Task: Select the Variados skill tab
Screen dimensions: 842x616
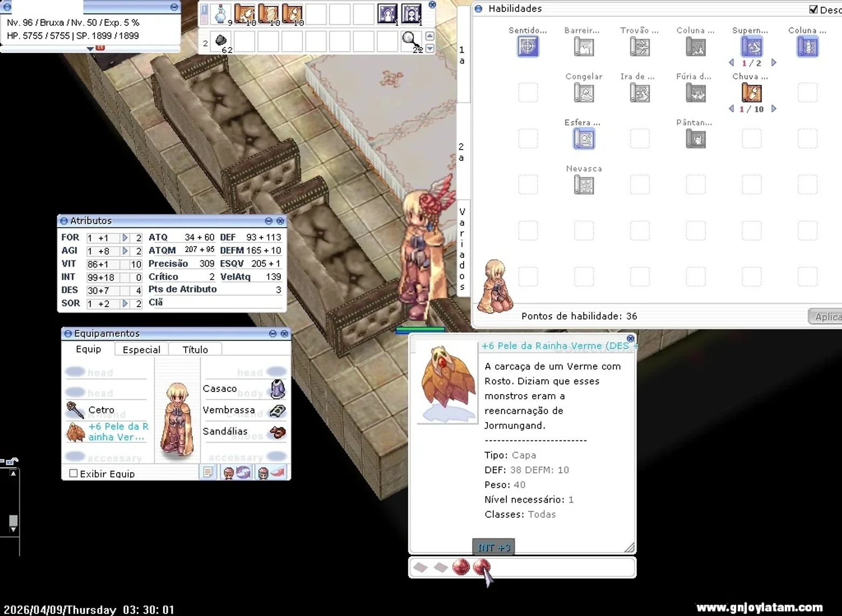Action: click(x=462, y=248)
